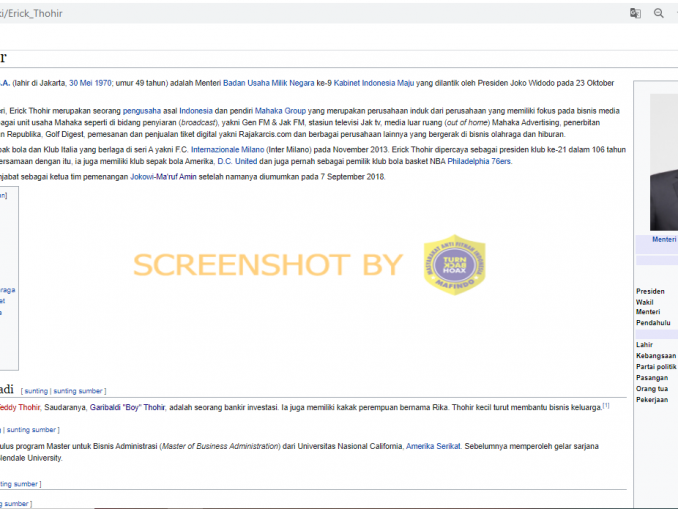This screenshot has height=509, width=678.
Task: Click the text 'Rajakarcis.com' in paragraph
Action: (x=265, y=134)
